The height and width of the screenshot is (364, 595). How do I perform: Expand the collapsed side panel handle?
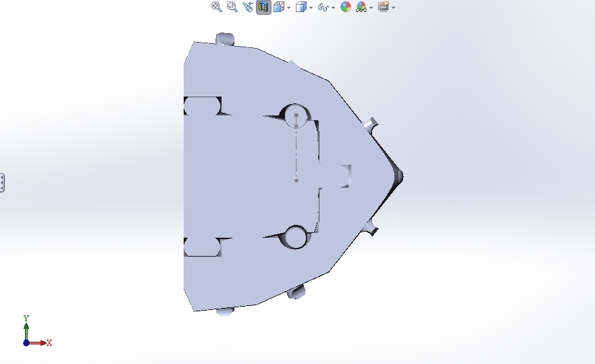click(x=2, y=183)
